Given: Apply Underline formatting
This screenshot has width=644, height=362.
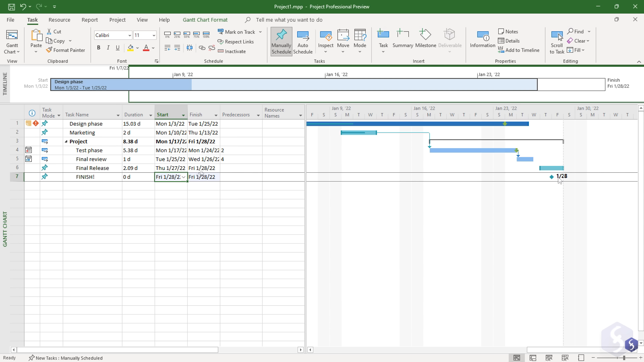Looking at the screenshot, I should point(118,48).
